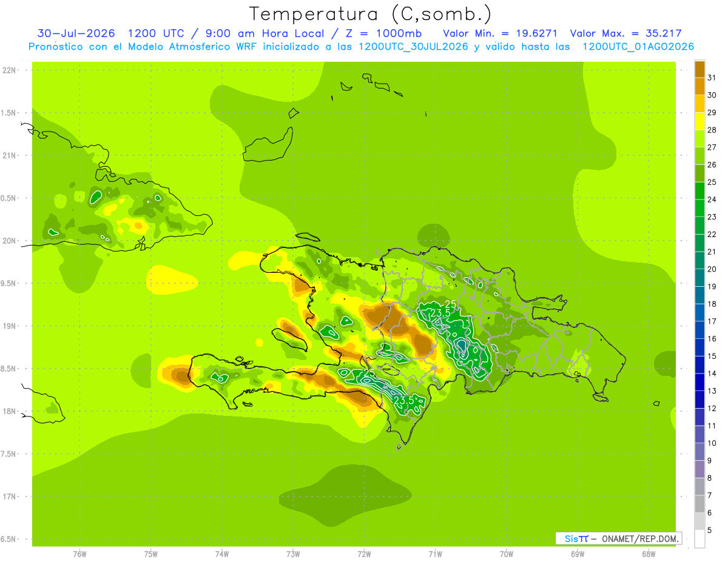Click latitude axis label "0.5N"

(9, 198)
